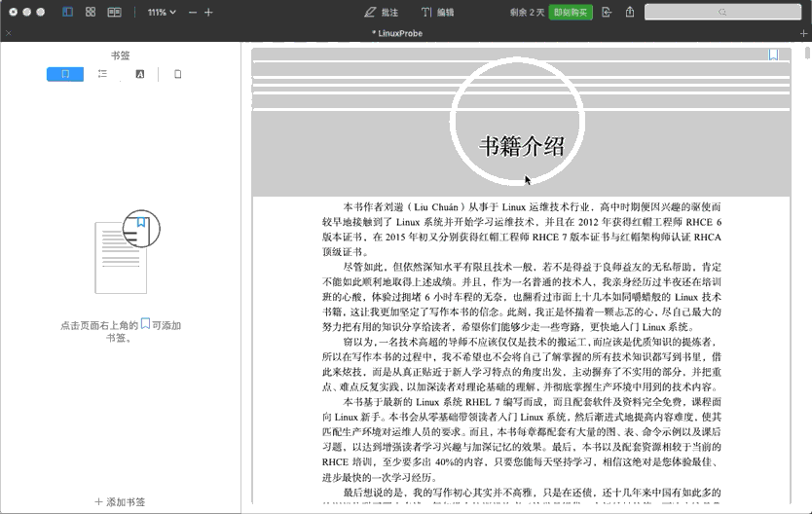Click the bookmark illustration in sidebar

pos(128,251)
